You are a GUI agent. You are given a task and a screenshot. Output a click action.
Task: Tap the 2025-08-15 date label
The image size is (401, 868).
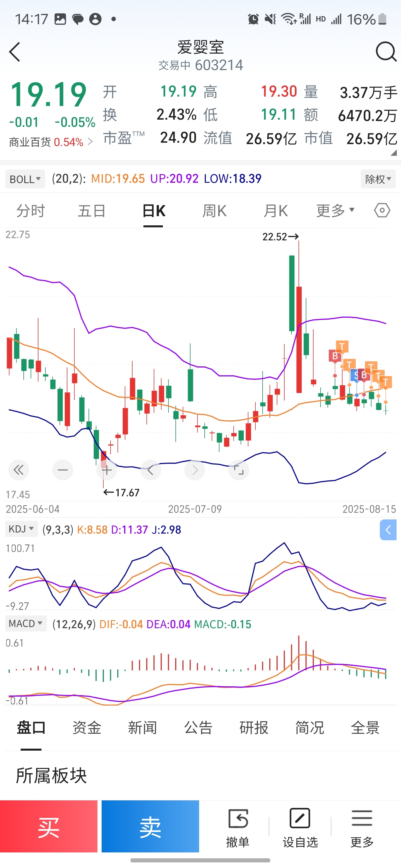(369, 509)
